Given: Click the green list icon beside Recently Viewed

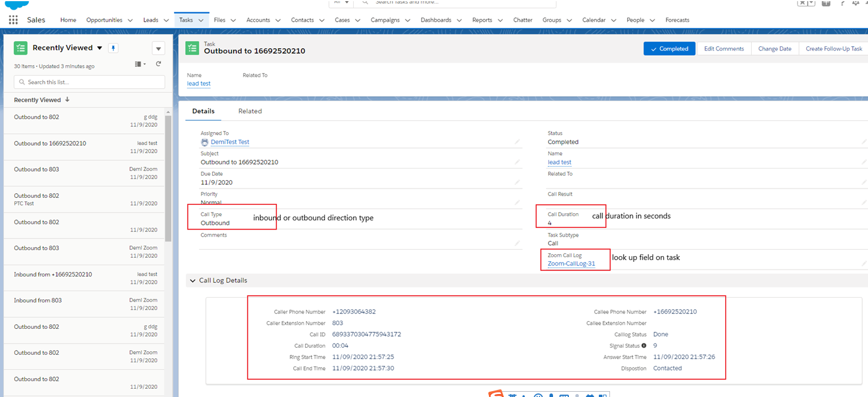Looking at the screenshot, I should point(21,48).
